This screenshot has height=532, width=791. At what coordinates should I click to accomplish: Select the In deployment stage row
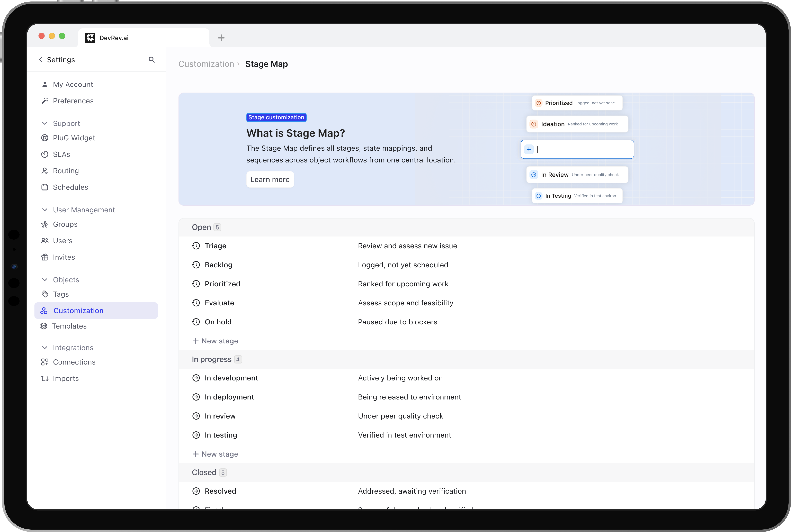coord(466,397)
